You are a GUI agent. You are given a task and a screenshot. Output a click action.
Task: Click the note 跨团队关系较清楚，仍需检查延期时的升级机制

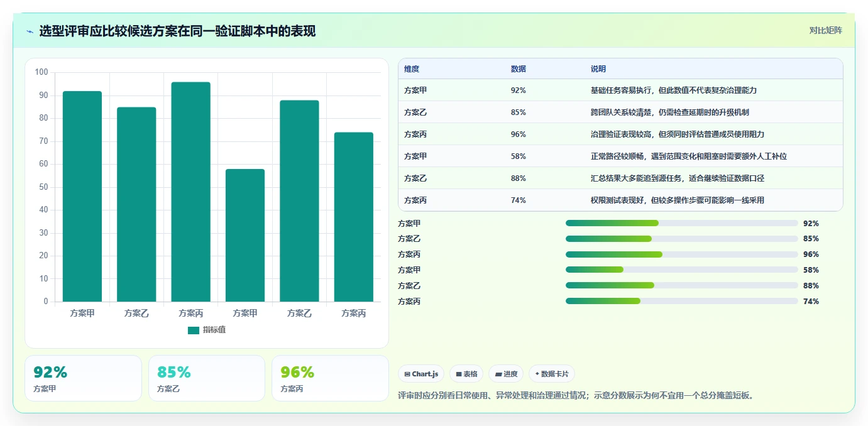tap(670, 112)
